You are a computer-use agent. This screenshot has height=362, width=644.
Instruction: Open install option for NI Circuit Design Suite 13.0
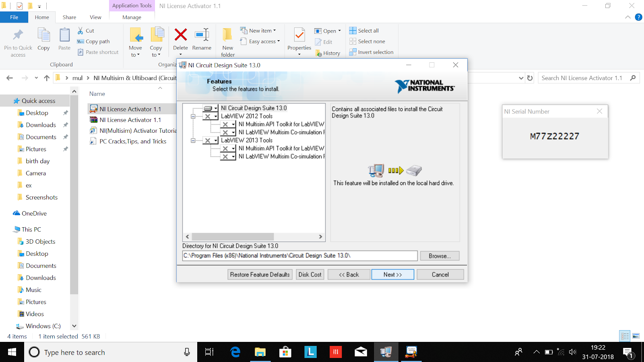point(211,108)
